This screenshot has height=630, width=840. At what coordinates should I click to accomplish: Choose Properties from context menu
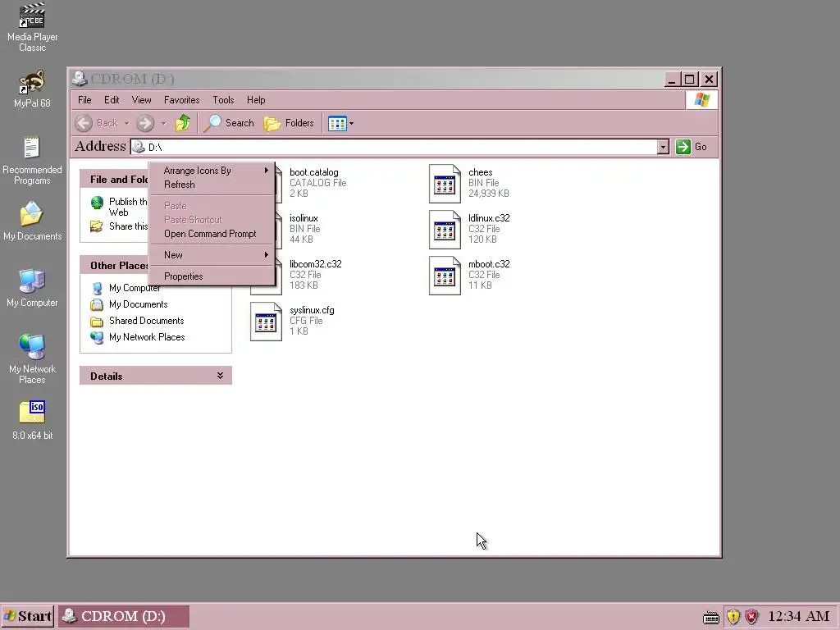coord(212,276)
